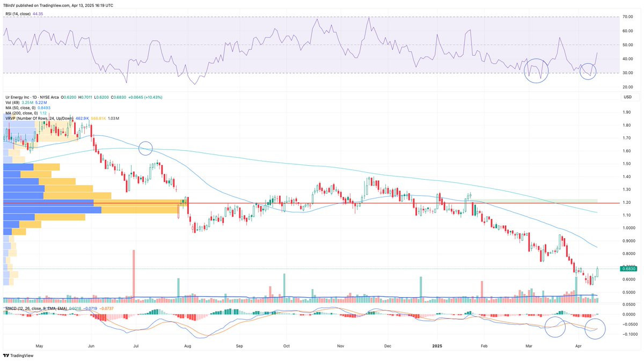Click the 'Dec' label on time axis
The image size is (644, 361).
pos(388,346)
